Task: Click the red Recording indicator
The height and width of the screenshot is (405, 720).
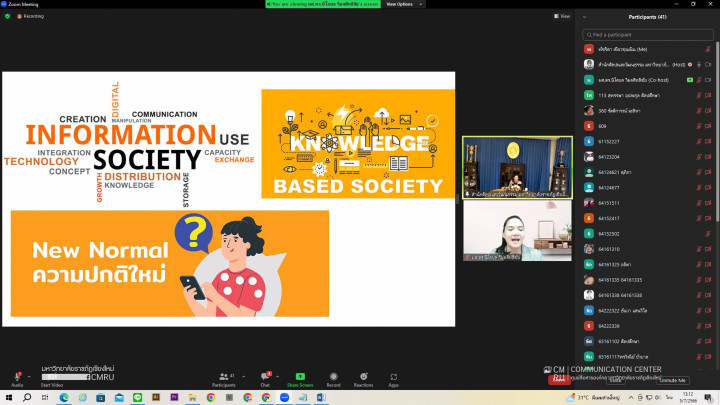Action: click(30, 16)
